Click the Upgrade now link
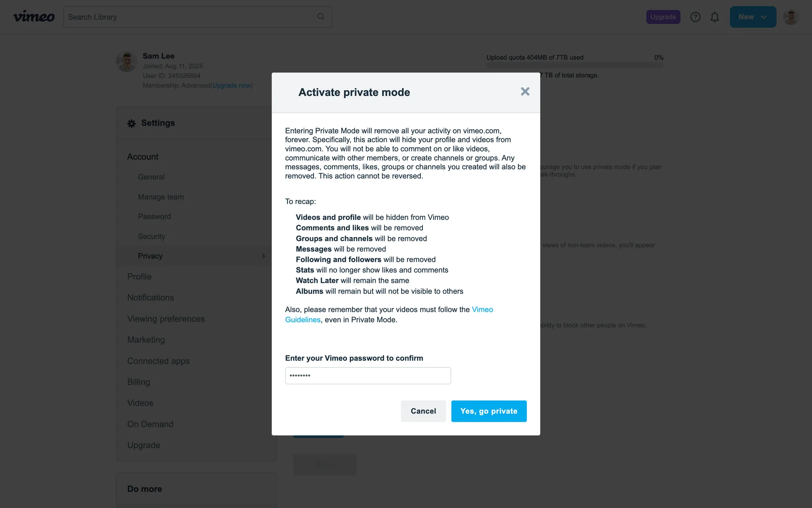 point(231,86)
